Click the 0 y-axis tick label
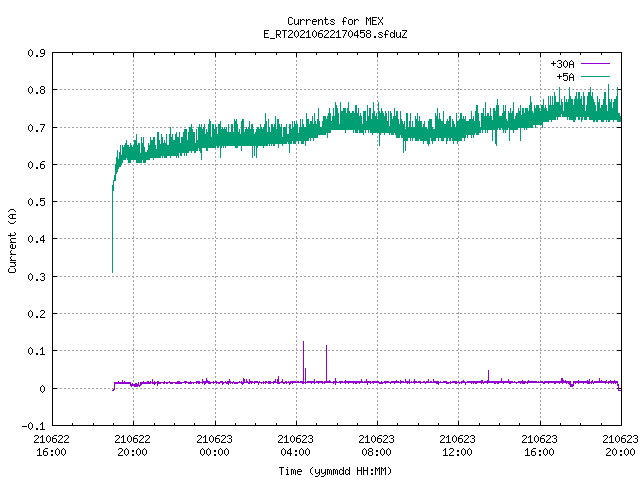Viewport: 640px width, 480px height. [x=42, y=389]
